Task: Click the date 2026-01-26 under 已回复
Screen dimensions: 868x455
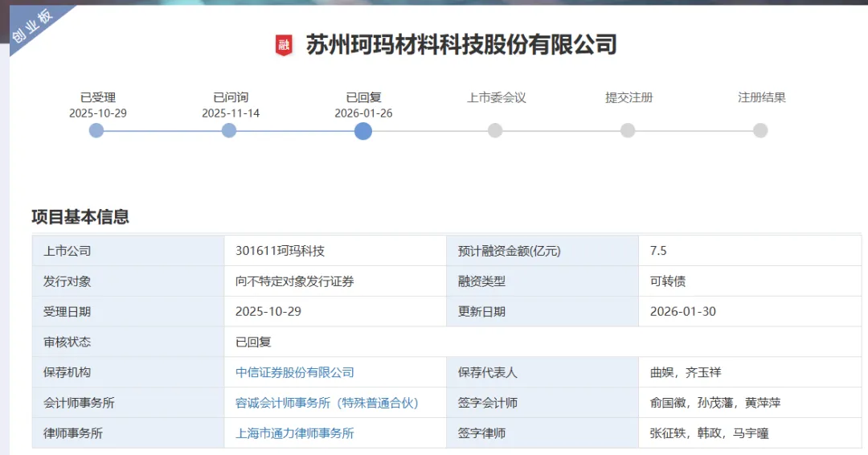Action: 364,113
